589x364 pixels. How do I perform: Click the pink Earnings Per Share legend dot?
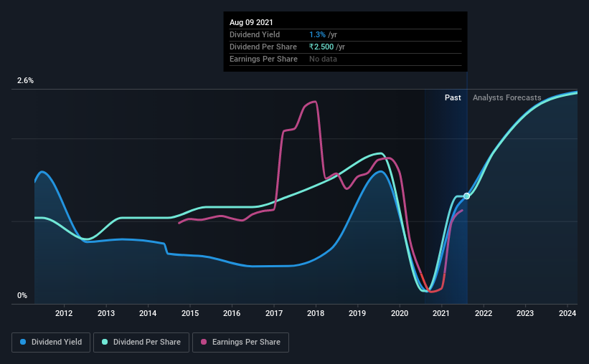coord(204,342)
